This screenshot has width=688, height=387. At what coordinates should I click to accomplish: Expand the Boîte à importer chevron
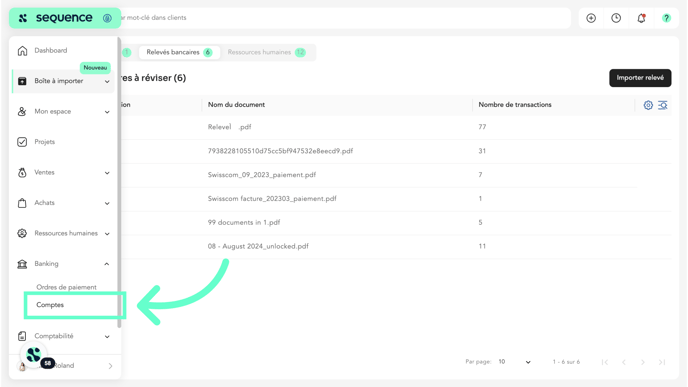(107, 82)
